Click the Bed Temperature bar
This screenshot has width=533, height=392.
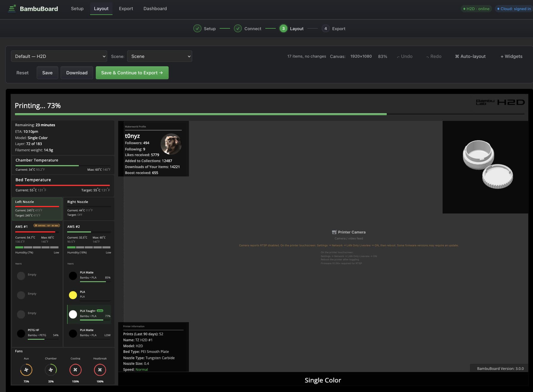tap(63, 185)
